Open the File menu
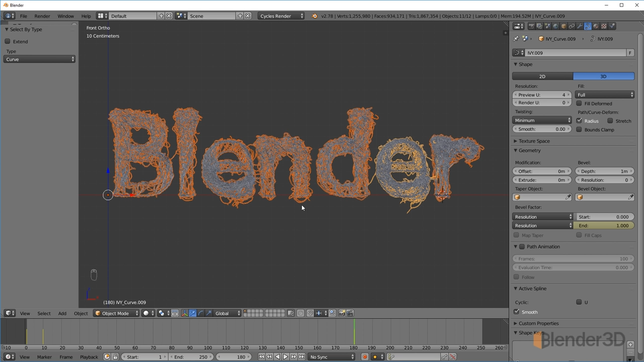Viewport: 644px width, 362px height. point(24,16)
